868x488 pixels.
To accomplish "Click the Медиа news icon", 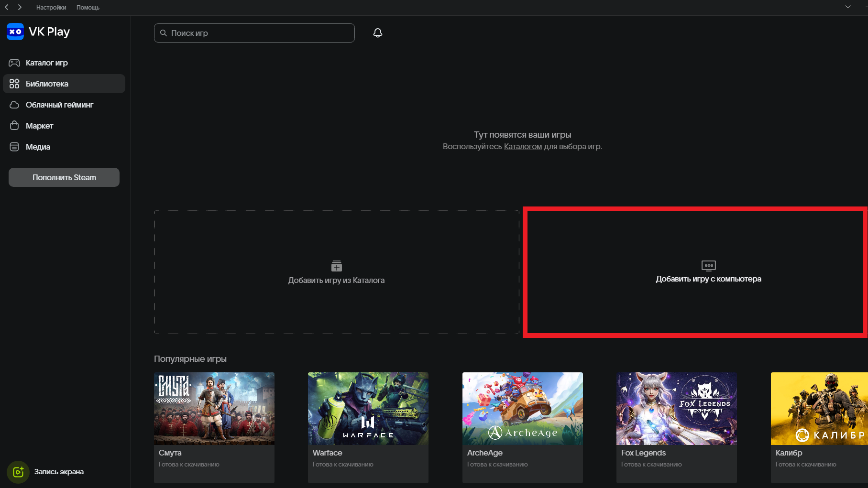I will tap(14, 147).
